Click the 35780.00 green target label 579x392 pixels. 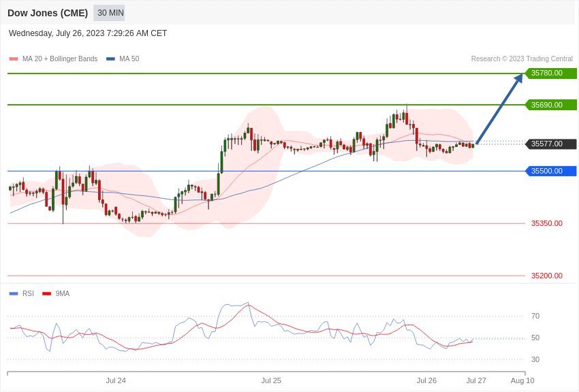pos(550,73)
